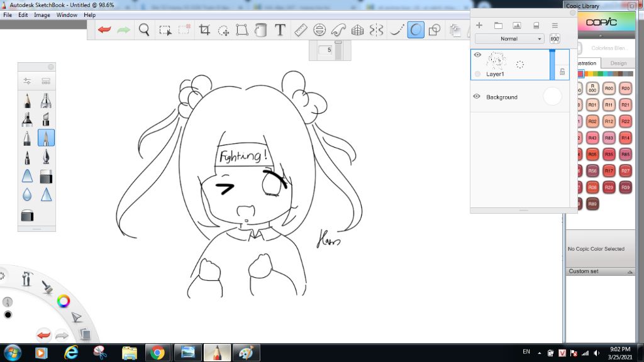Enable the French Curve guide
This screenshot has height=362, width=644.
338,30
